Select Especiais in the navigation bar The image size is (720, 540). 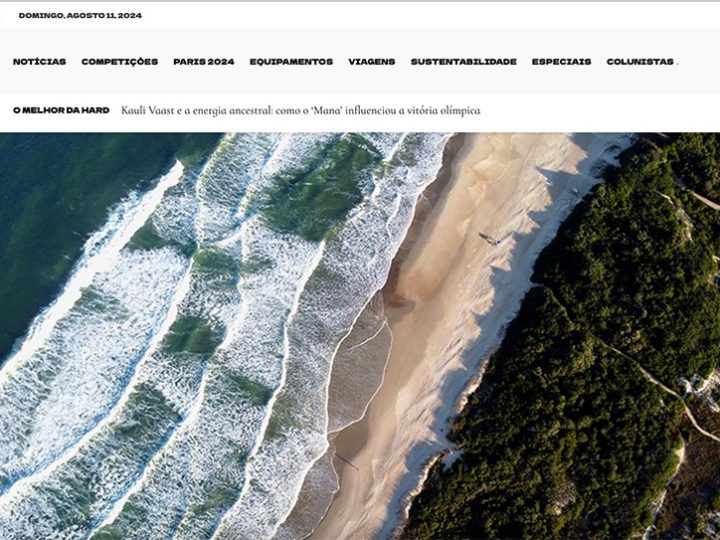point(562,62)
